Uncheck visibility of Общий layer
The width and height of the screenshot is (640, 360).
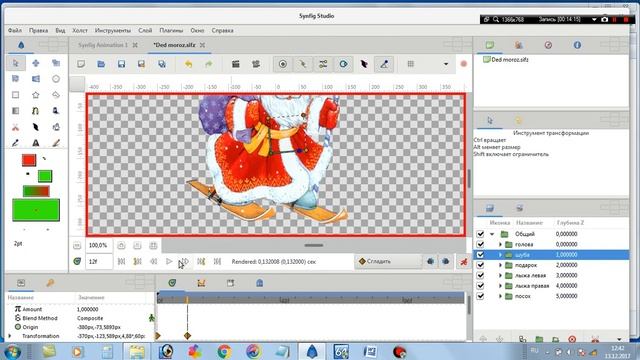(x=480, y=234)
